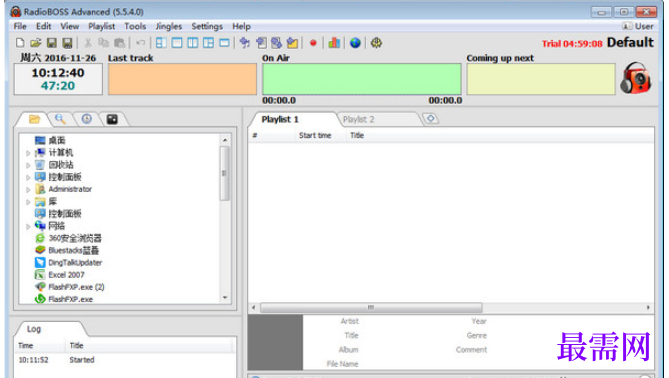Click the playlist scroll-right arrow

pos(648,307)
